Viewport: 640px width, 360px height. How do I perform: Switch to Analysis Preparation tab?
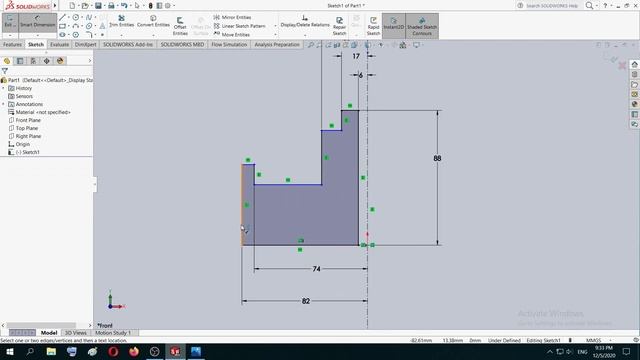click(277, 44)
